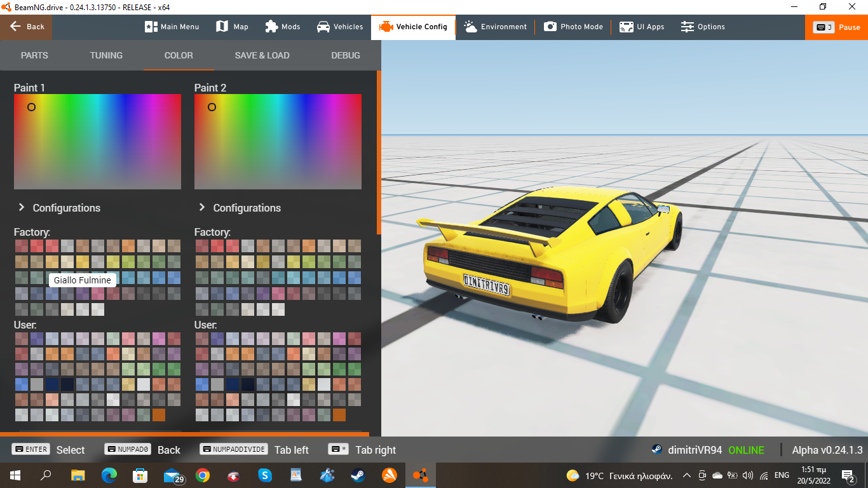Choose the orange user swatch in Paint 1
Image resolution: width=868 pixels, height=488 pixels.
coord(159,415)
